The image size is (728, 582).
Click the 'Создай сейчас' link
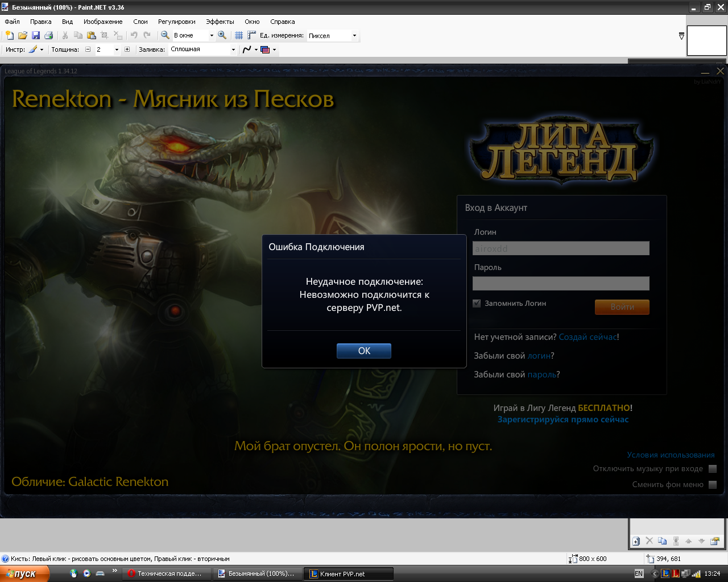click(588, 337)
